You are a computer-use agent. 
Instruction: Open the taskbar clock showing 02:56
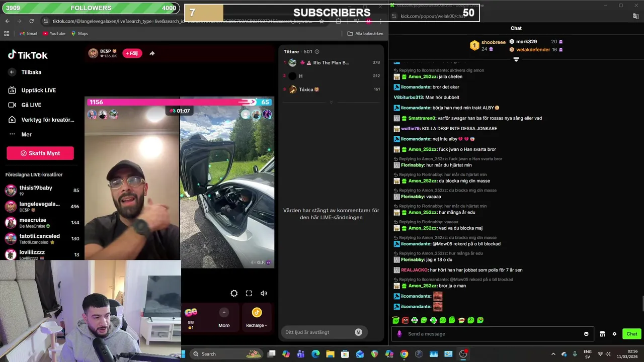point(628,354)
